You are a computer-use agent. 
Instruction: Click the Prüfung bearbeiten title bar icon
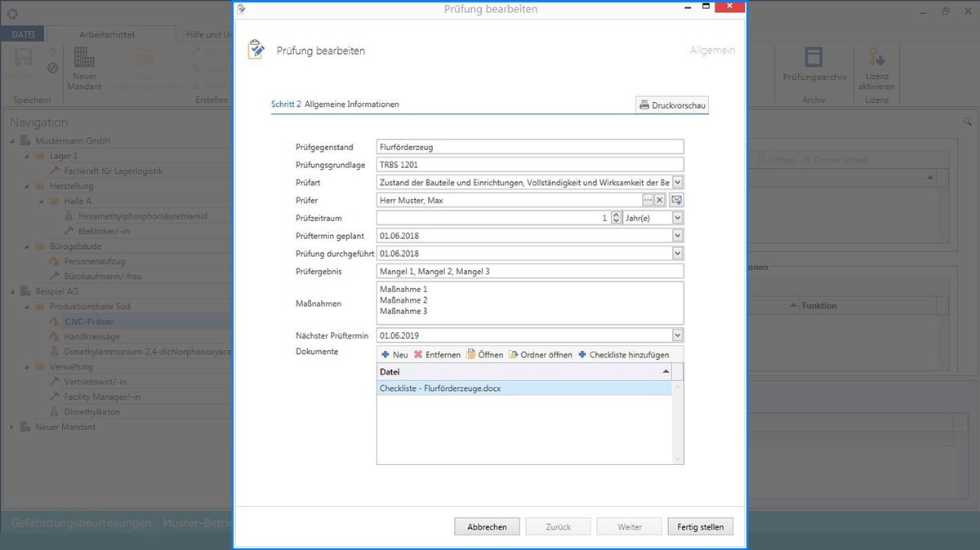click(241, 9)
